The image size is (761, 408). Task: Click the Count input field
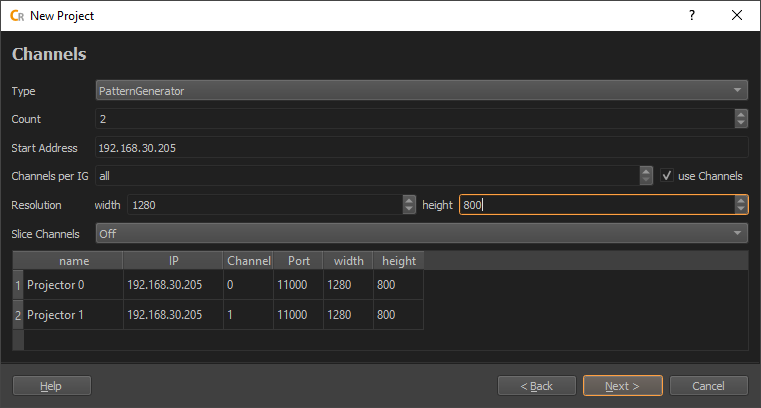pos(414,119)
